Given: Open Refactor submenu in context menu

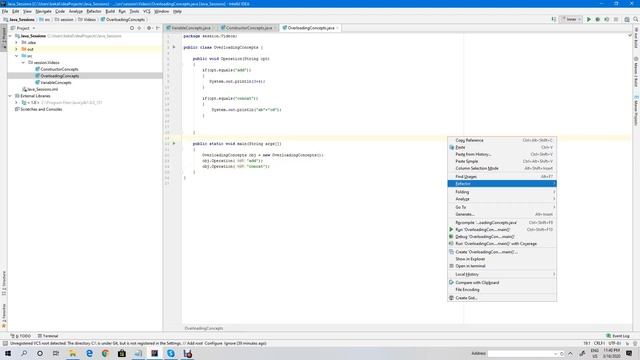Looking at the screenshot, I should click(502, 184).
